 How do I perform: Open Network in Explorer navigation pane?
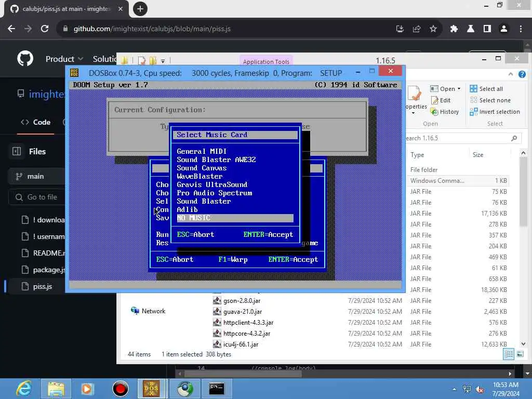[x=148, y=311]
